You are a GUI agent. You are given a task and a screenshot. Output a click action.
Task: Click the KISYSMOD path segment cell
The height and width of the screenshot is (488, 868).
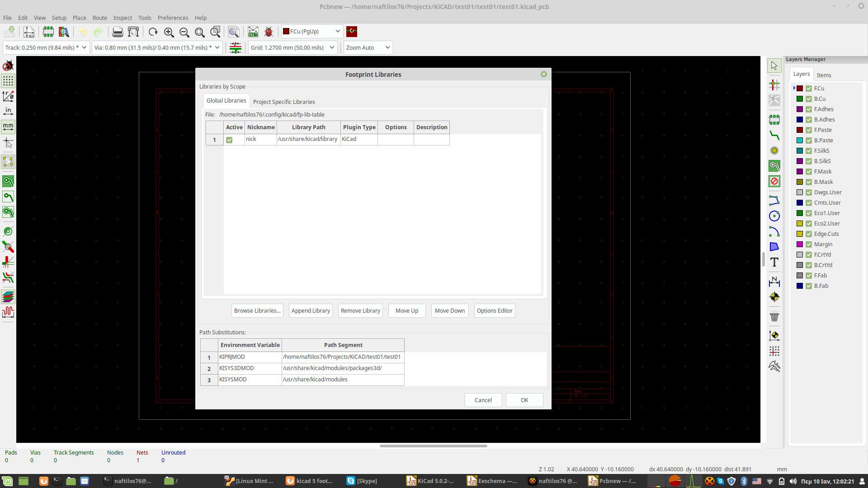343,380
